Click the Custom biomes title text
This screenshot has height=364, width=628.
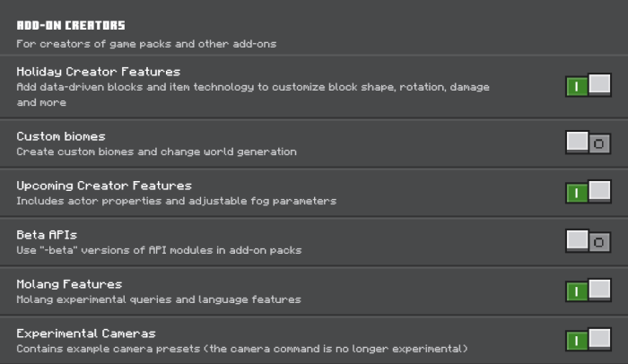pos(61,136)
